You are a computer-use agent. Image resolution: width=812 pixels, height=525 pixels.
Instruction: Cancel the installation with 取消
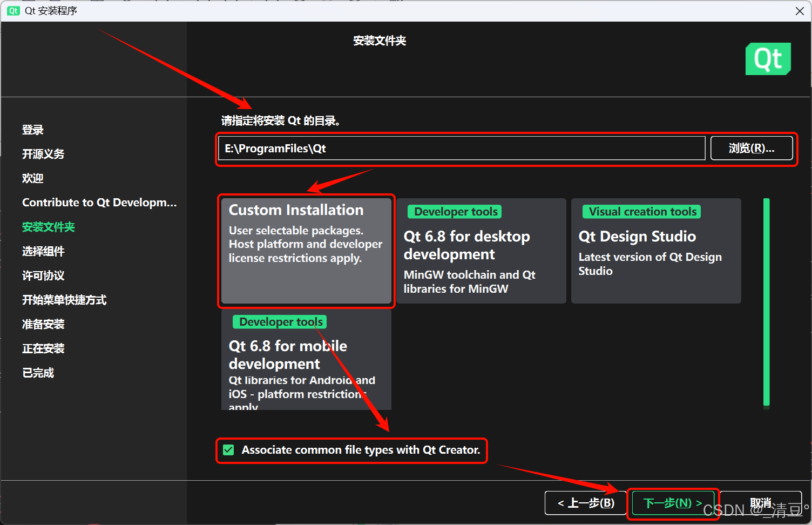tap(760, 503)
